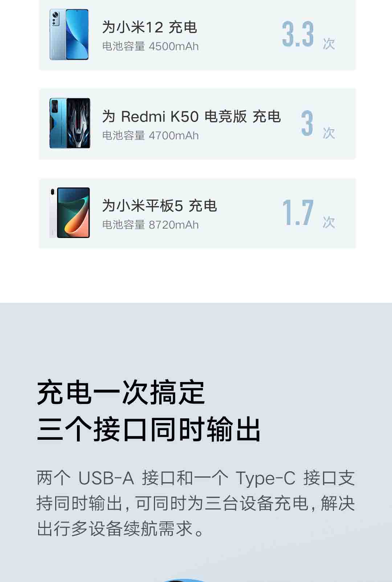This screenshot has height=582, width=392.
Task: Click 次 unit beside 1.7
Action: coord(329,222)
